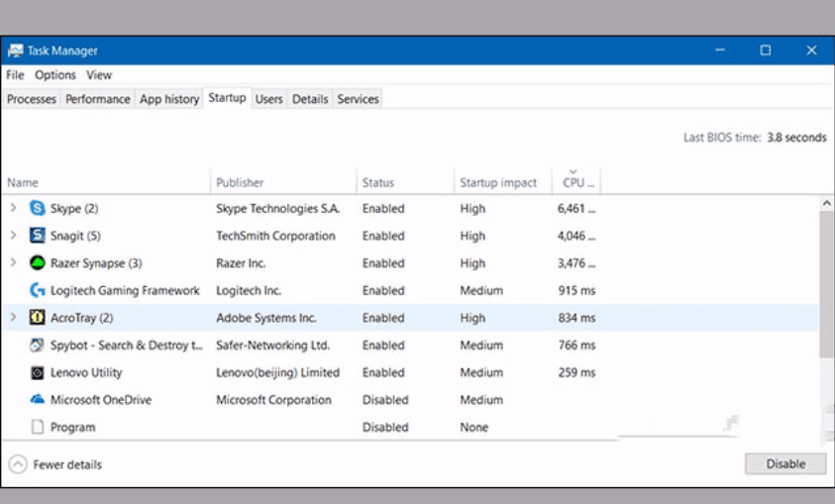This screenshot has height=504, width=835.
Task: Click the green Razer Synapse icon
Action: point(38,262)
